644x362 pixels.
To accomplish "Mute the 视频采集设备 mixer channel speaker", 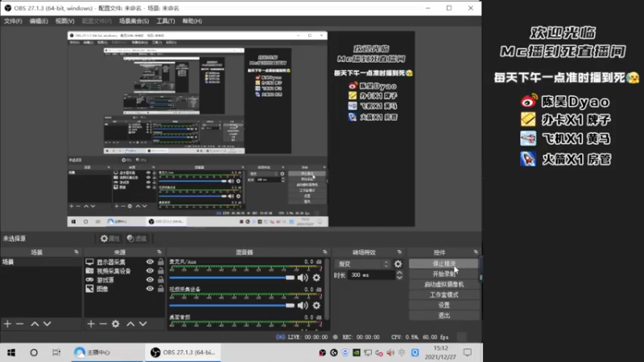I will tap(303, 306).
